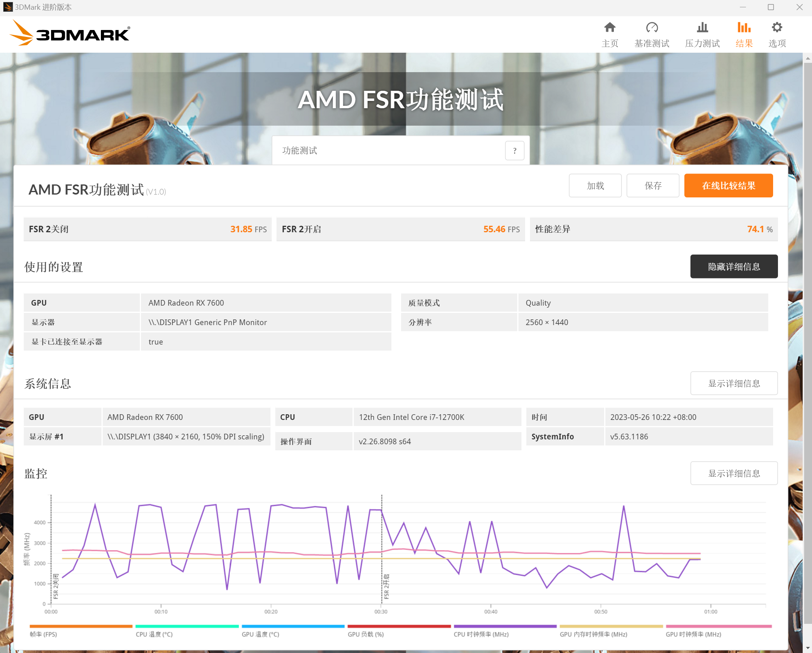Click 在线比较结果 compare online button

coord(729,186)
